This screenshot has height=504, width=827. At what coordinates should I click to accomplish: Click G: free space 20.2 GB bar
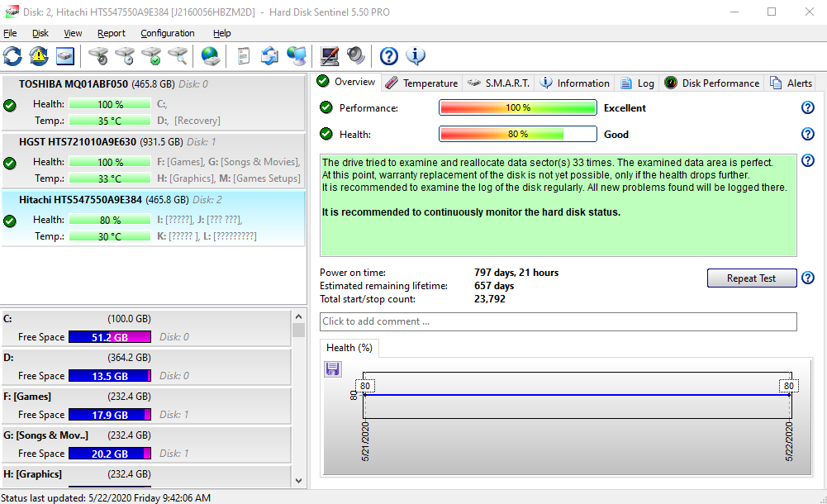click(110, 454)
